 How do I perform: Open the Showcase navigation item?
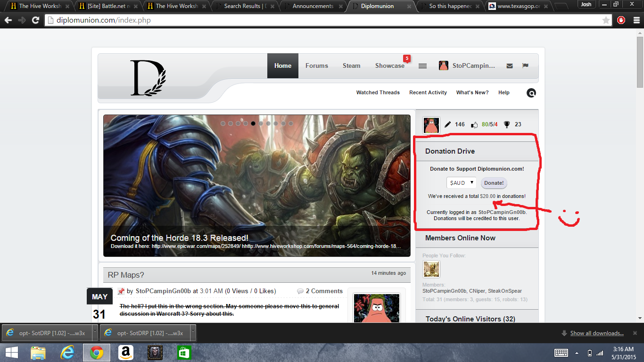click(x=390, y=66)
